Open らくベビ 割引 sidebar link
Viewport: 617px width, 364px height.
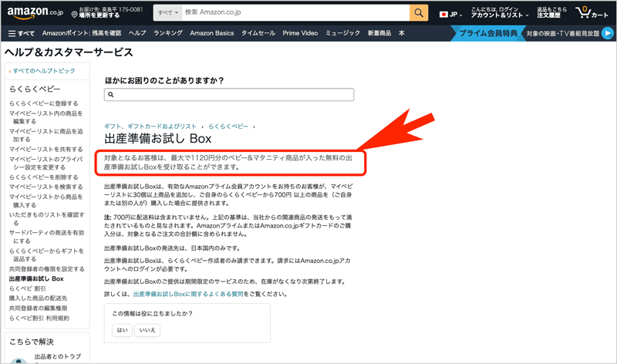point(28,288)
